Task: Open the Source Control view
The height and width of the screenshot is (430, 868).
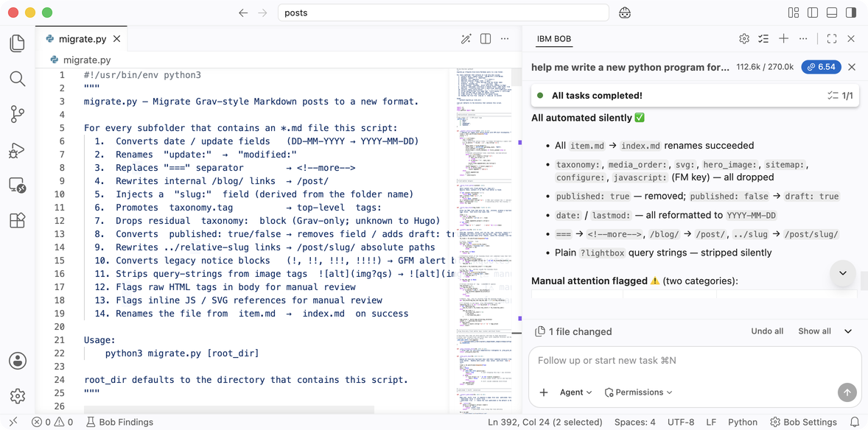Action: tap(17, 115)
